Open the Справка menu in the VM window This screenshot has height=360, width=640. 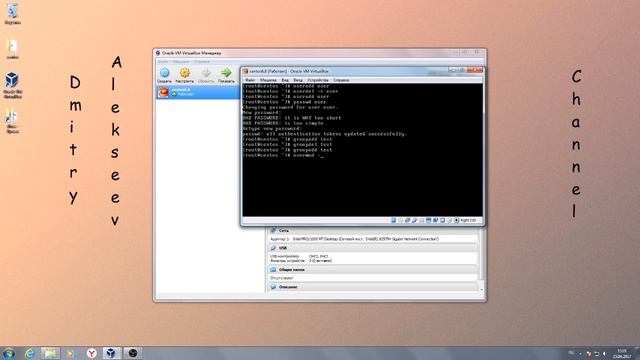341,80
